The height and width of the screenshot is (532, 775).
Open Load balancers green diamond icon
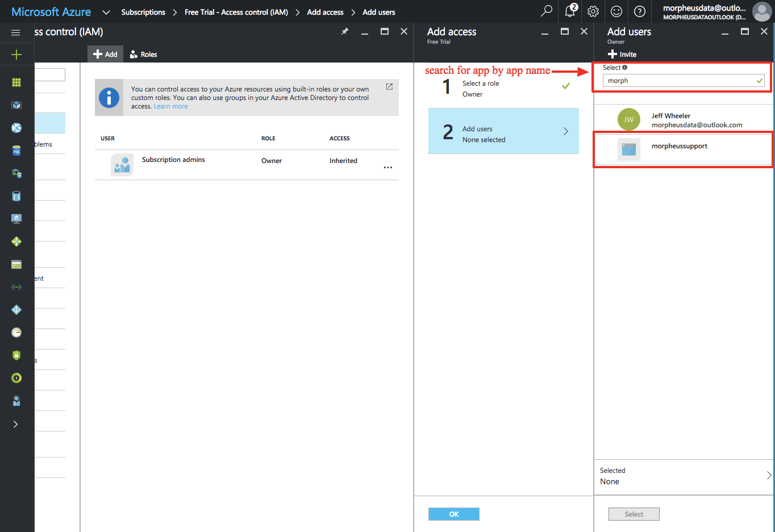(x=16, y=242)
